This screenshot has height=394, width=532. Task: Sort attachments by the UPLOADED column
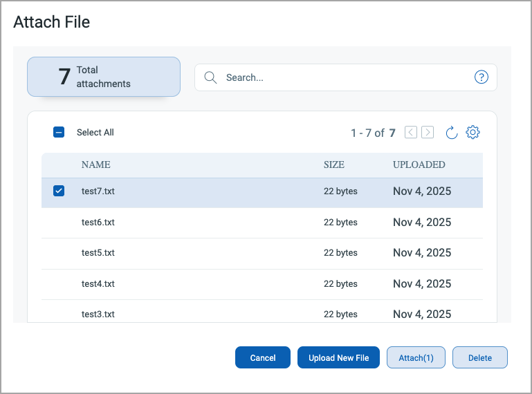coord(419,165)
